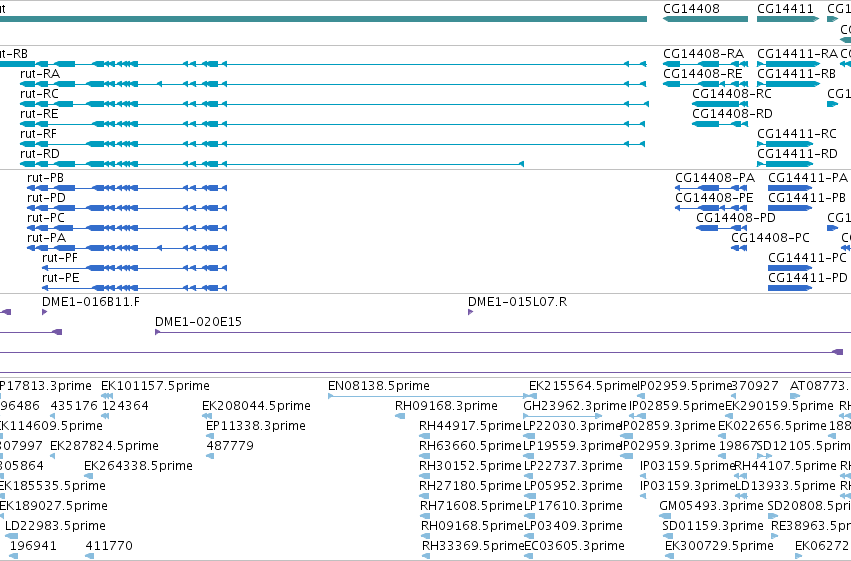Image resolution: width=851 pixels, height=561 pixels.
Task: Click the CG14411-PA protein label
Action: click(x=808, y=178)
